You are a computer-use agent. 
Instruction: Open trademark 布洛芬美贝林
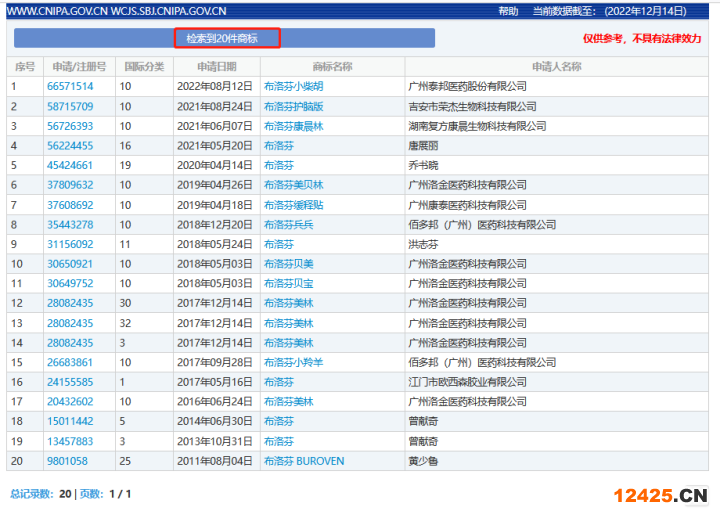click(x=293, y=185)
